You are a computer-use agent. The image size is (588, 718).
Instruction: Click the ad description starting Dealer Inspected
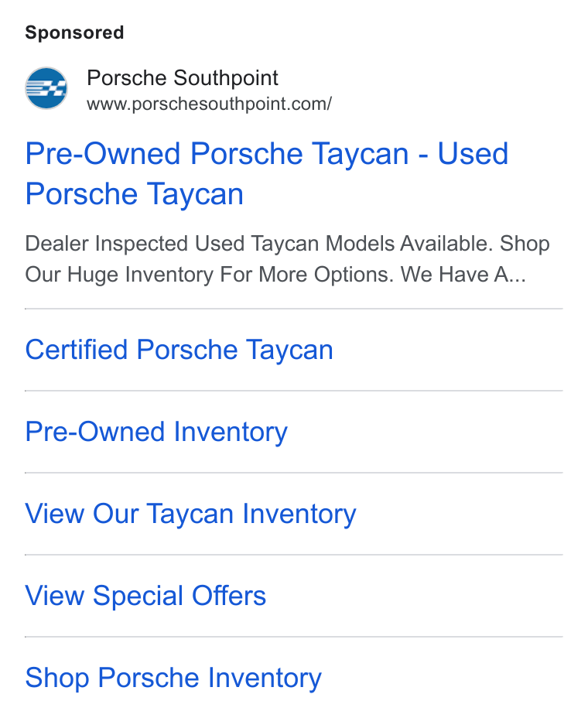point(287,258)
